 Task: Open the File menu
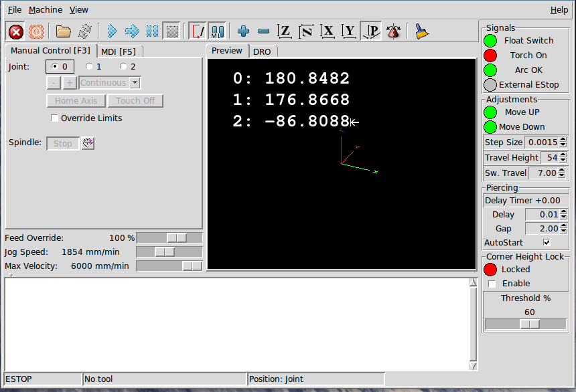[15, 10]
